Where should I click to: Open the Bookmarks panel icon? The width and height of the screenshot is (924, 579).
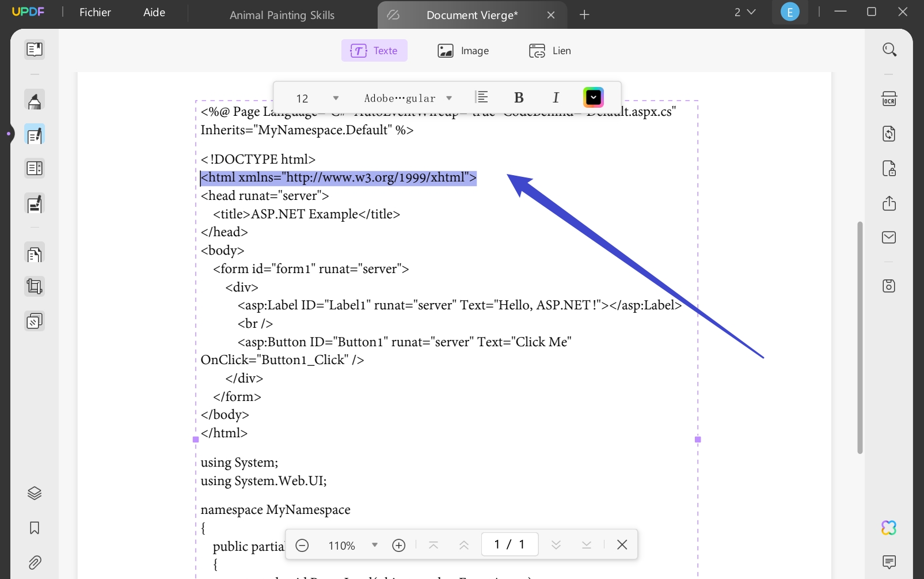coord(35,528)
